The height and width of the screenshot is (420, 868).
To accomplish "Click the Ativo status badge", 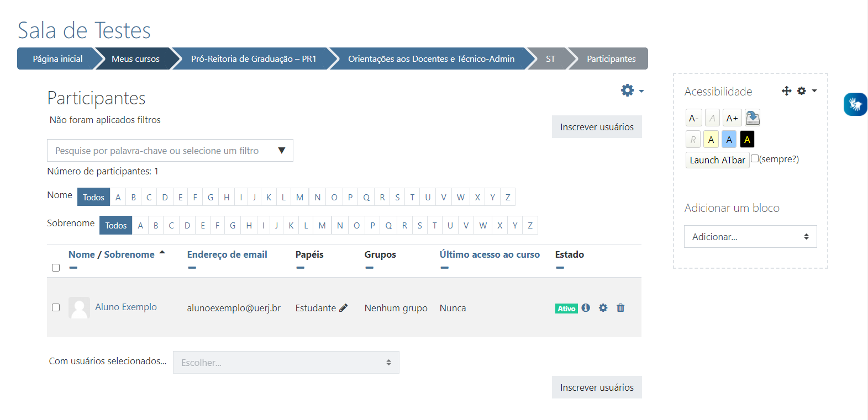I will coord(566,309).
